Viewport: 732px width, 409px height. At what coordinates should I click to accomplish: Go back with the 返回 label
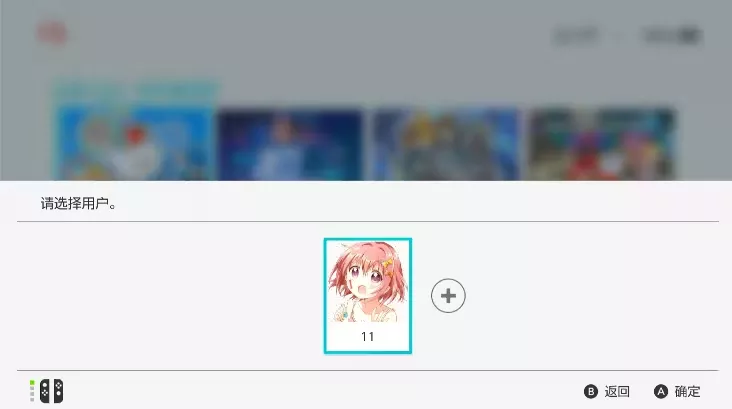coord(617,391)
